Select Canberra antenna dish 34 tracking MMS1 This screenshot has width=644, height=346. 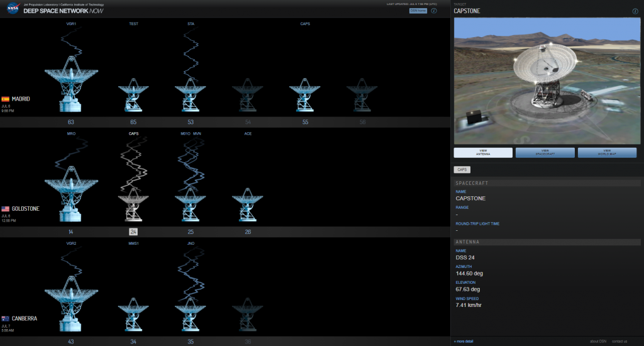click(133, 315)
